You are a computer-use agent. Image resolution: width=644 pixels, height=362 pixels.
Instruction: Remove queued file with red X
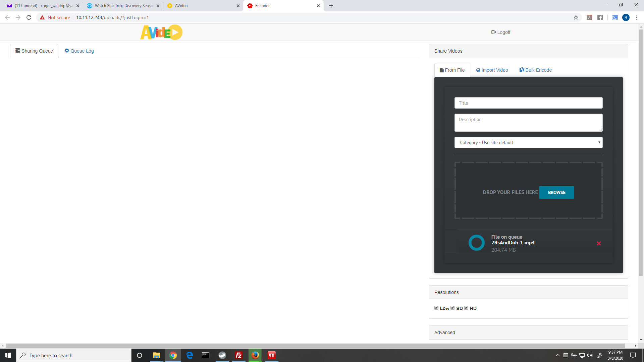click(x=599, y=243)
